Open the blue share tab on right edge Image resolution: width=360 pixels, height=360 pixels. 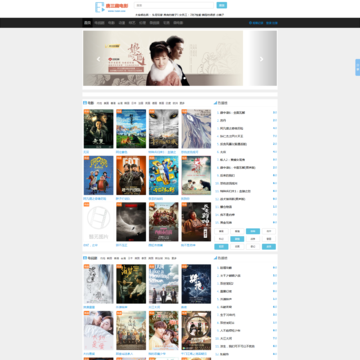(x=358, y=67)
